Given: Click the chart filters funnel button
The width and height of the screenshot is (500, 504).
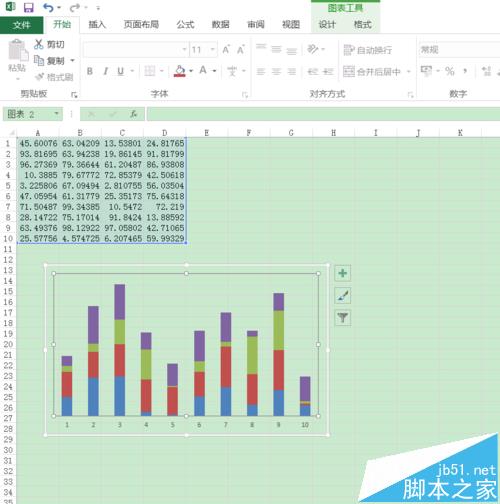Looking at the screenshot, I should (x=343, y=317).
